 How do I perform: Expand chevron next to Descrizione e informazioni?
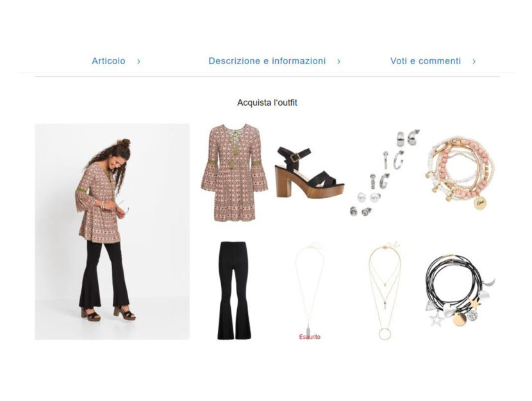338,62
